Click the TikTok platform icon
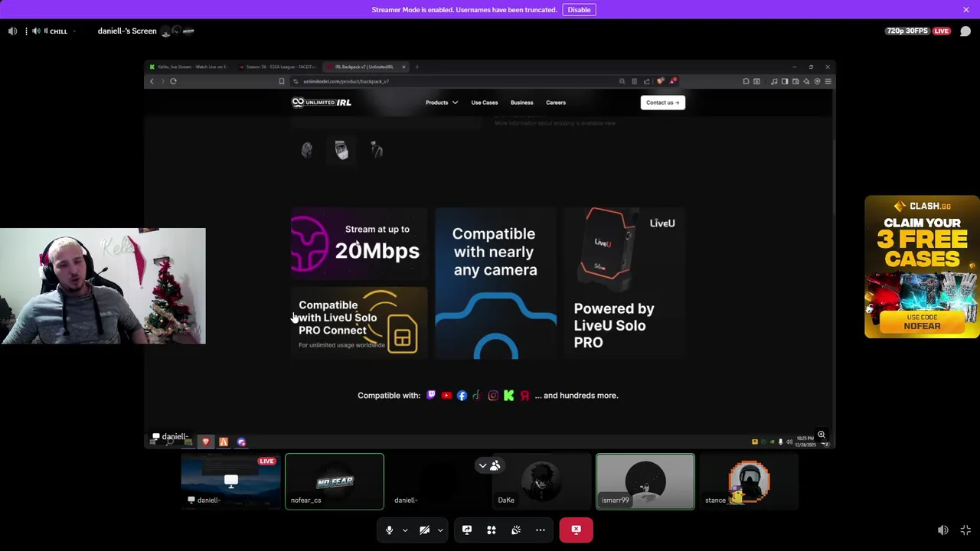The height and width of the screenshot is (551, 980). [476, 396]
